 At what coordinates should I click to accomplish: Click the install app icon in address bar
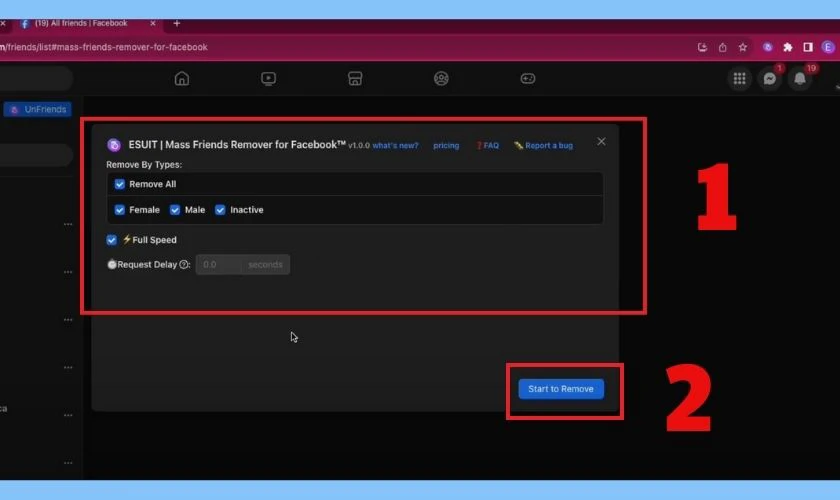click(x=702, y=47)
